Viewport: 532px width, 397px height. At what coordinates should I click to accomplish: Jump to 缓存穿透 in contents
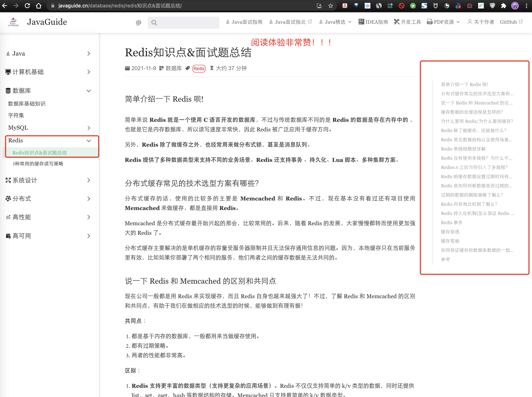(450, 232)
